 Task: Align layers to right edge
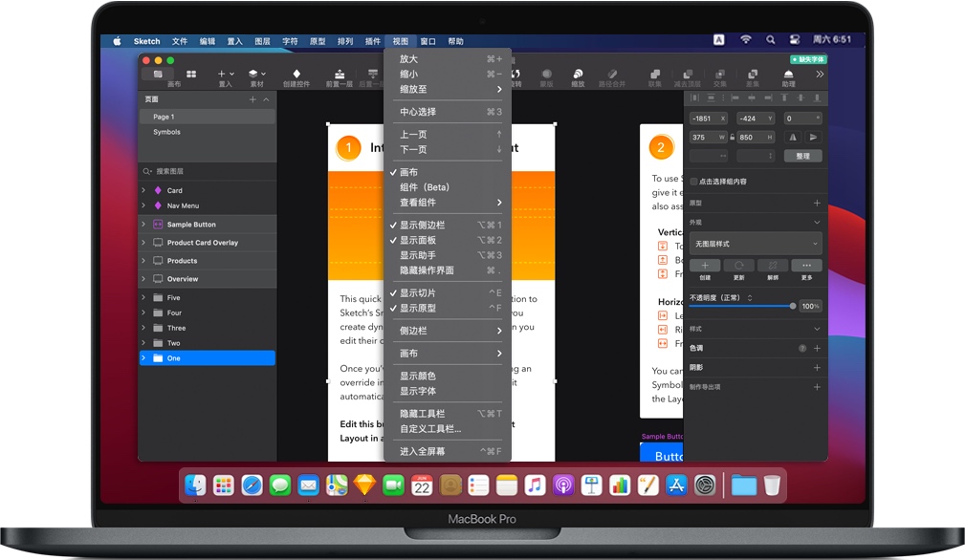click(768, 97)
